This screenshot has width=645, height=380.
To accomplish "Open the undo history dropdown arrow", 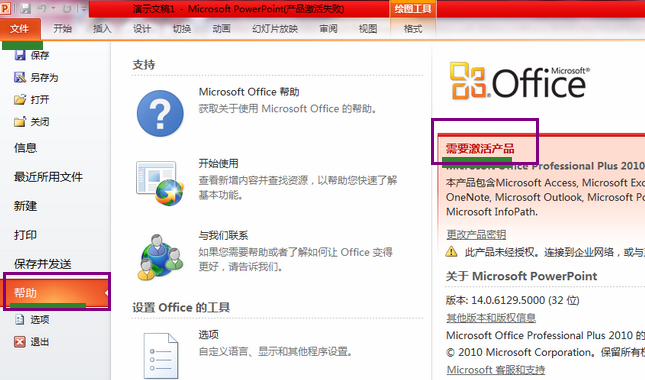I will tap(53, 9).
